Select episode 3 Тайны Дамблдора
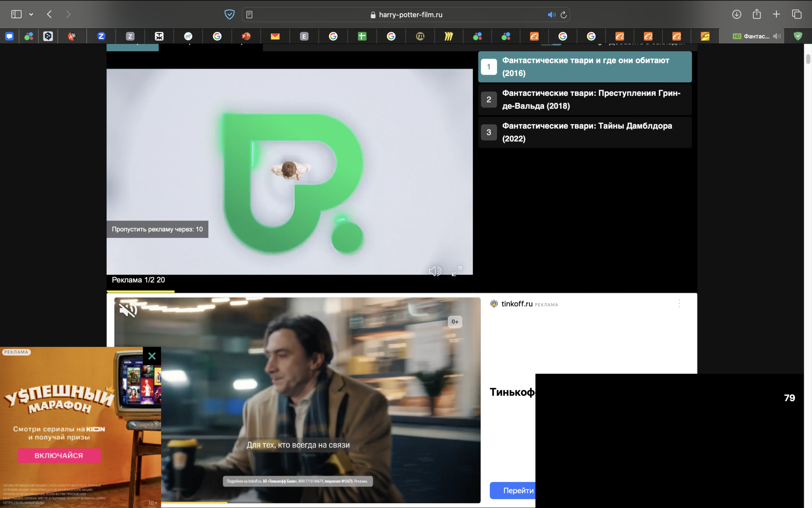 click(x=585, y=132)
